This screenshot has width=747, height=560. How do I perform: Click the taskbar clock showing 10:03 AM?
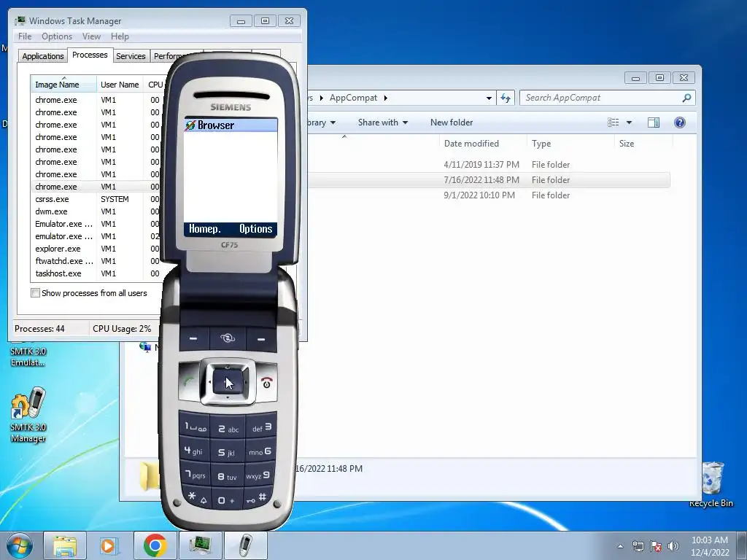(x=710, y=546)
